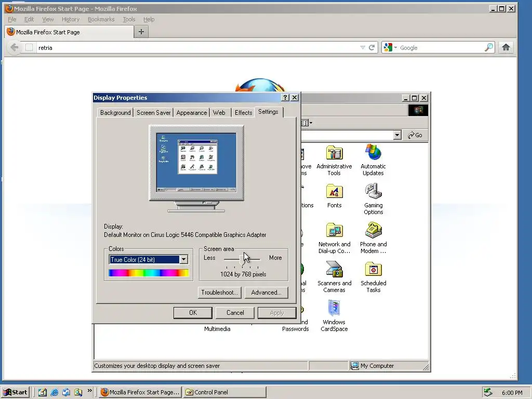
Task: Launch Outlook Express from quick launch
Action: [x=66, y=392]
